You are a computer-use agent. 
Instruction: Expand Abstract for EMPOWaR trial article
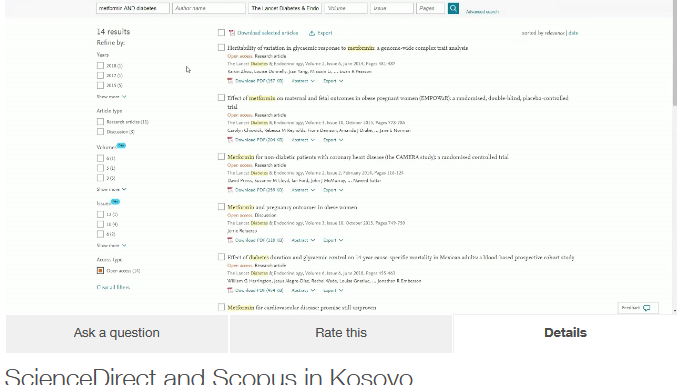(303, 140)
